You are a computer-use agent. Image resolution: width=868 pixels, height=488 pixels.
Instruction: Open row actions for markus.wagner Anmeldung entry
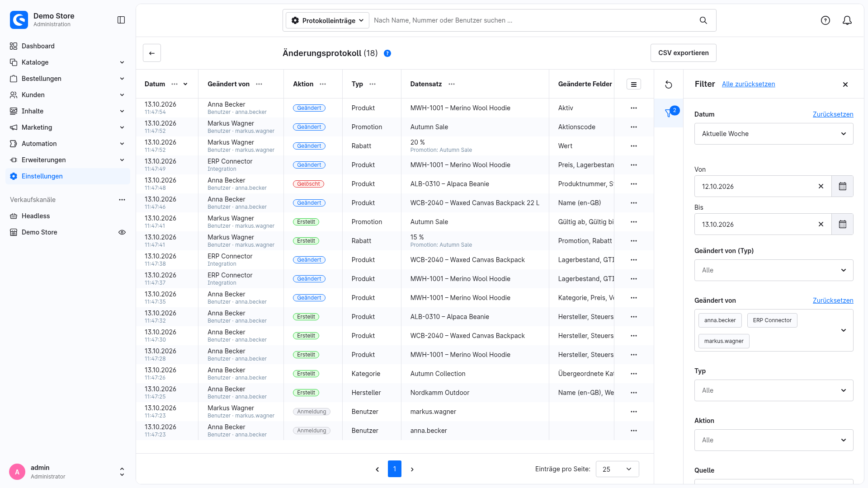[x=634, y=412]
